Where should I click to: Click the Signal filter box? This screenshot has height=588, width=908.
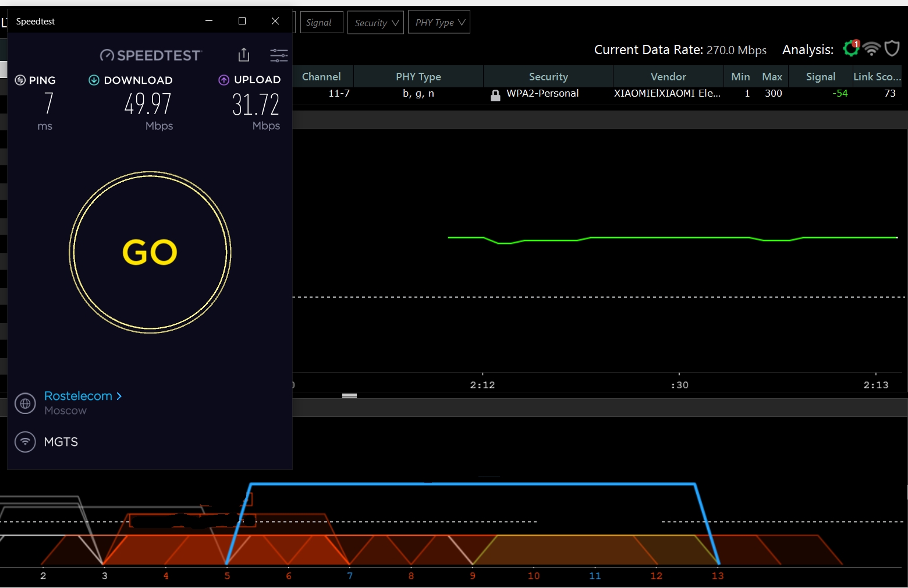pos(322,22)
